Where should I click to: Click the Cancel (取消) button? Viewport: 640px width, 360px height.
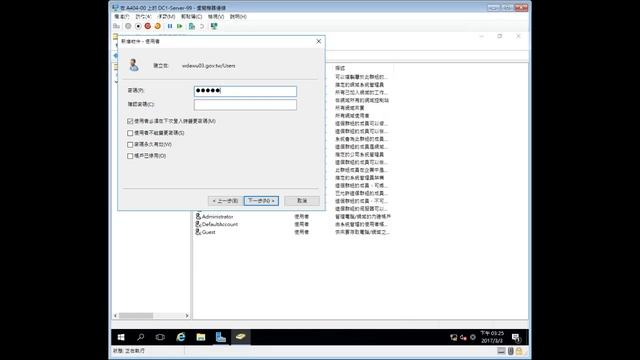pos(302,201)
